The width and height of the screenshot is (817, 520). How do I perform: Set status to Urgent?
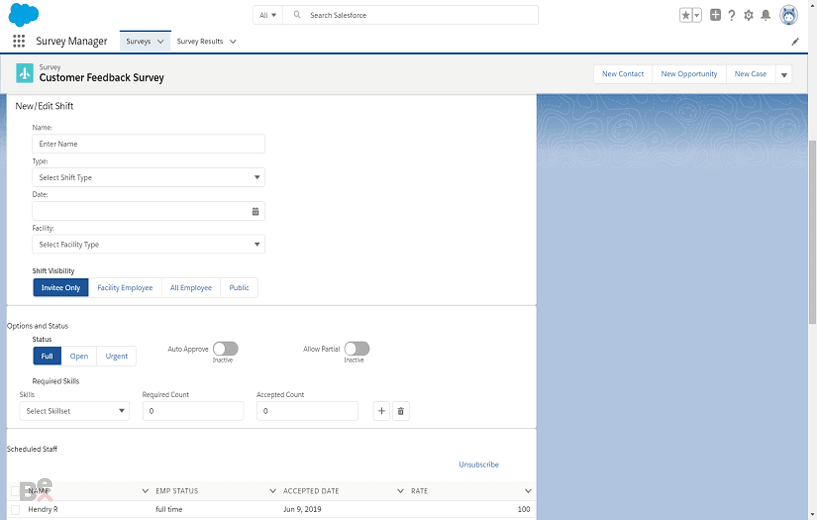pyautogui.click(x=117, y=356)
